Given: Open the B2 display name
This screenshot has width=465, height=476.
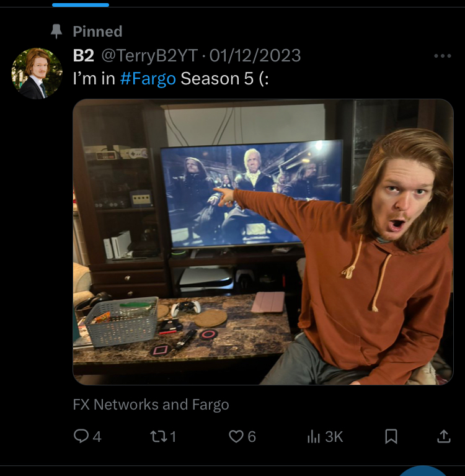Looking at the screenshot, I should tap(84, 56).
